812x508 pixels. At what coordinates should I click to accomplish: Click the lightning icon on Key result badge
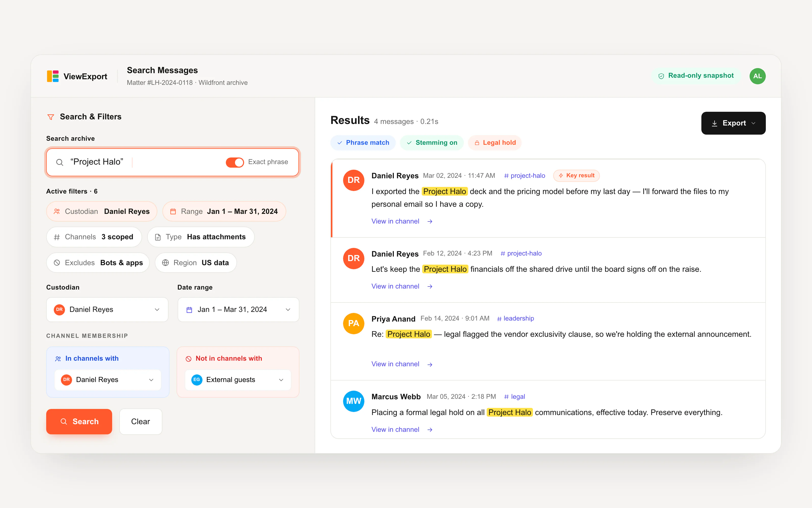561,175
